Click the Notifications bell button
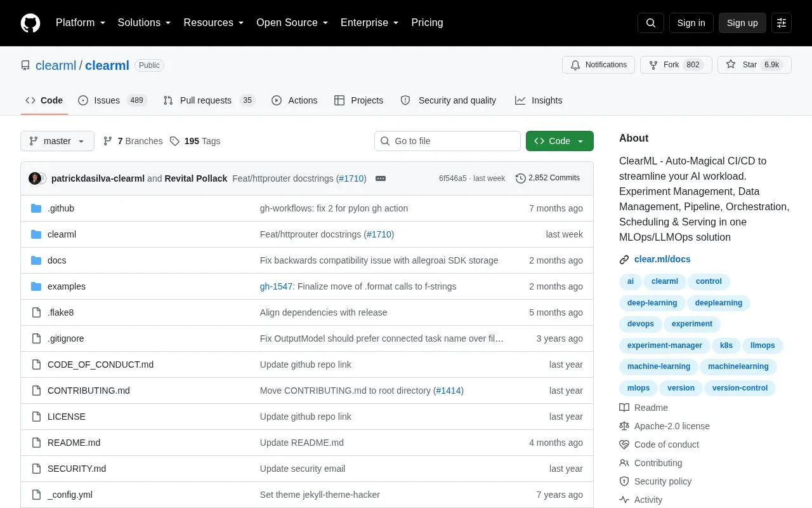812x508 pixels. click(598, 65)
